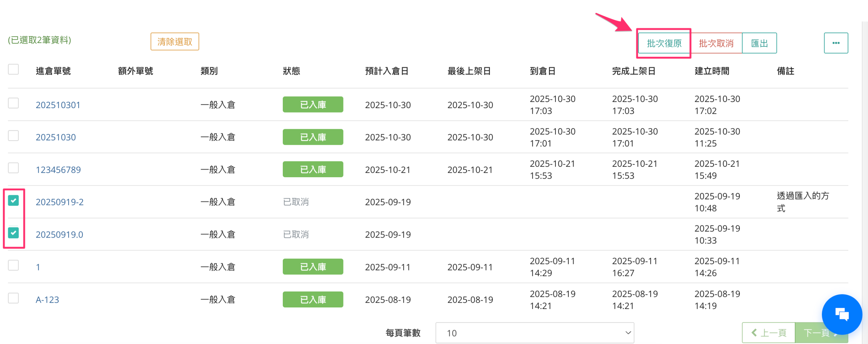Uncheck the checkbox for order 20250919.0
This screenshot has width=868, height=344.
coord(14,233)
